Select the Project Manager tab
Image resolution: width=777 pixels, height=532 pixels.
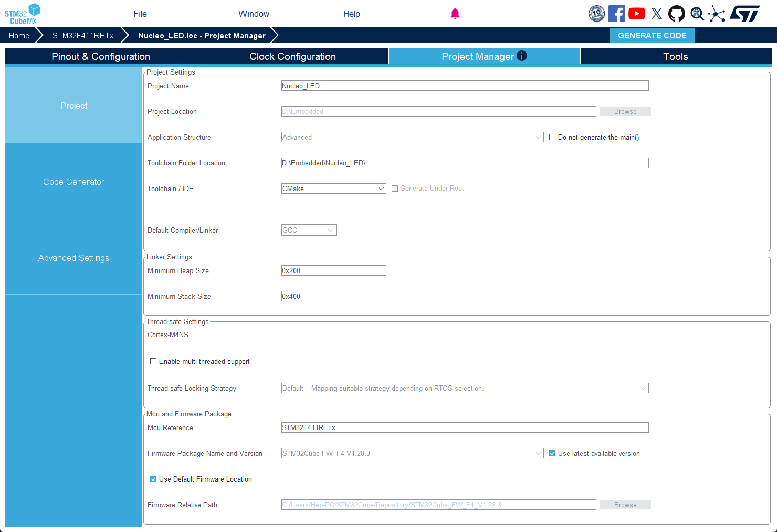(484, 56)
